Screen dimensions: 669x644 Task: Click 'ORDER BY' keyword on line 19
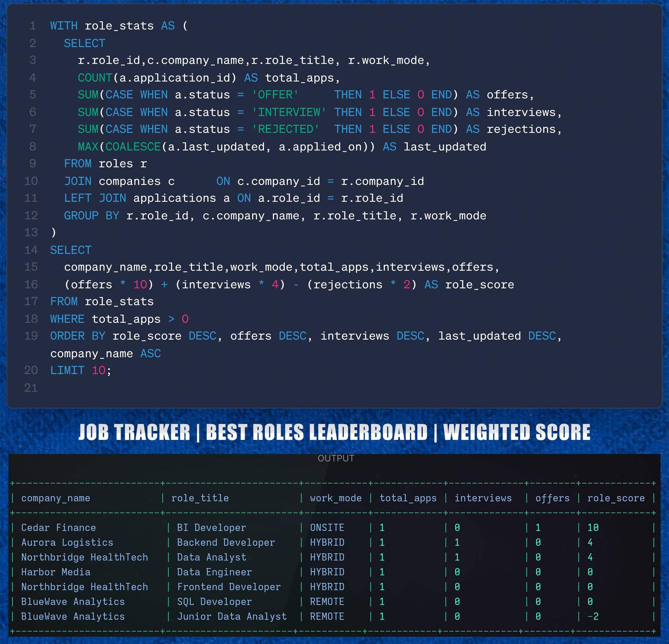77,336
